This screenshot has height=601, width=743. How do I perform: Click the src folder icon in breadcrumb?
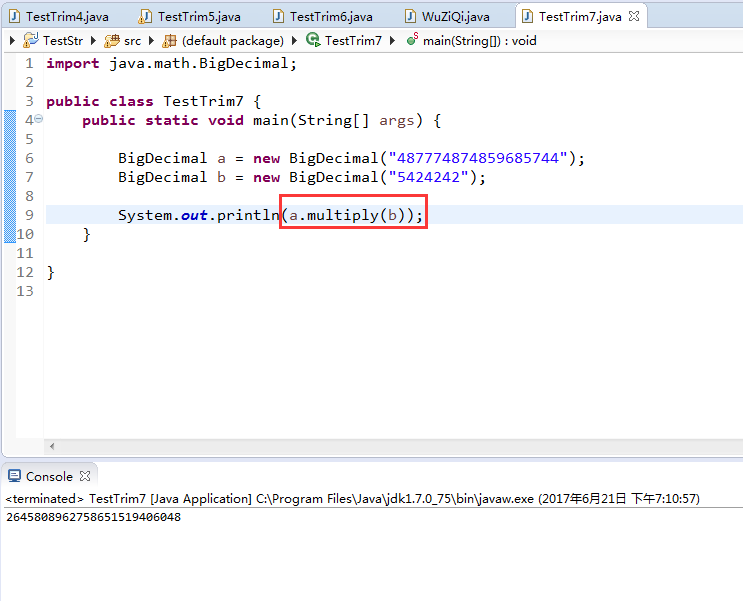[112, 41]
